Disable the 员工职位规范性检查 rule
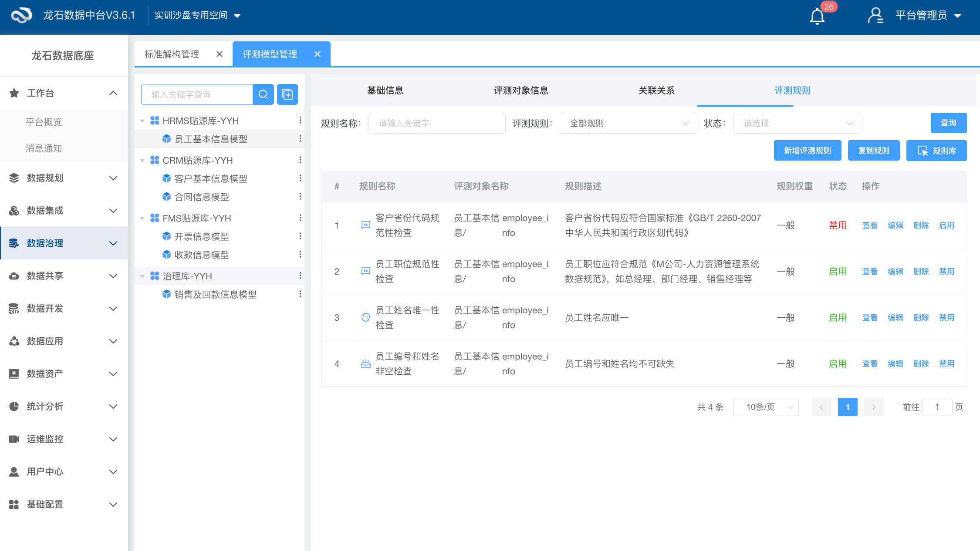The height and width of the screenshot is (551, 980). coord(946,271)
